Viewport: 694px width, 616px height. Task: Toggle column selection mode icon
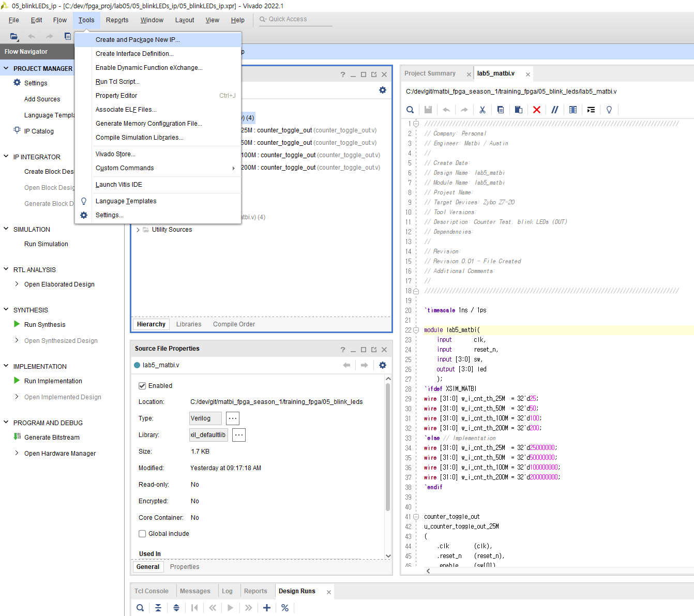573,110
